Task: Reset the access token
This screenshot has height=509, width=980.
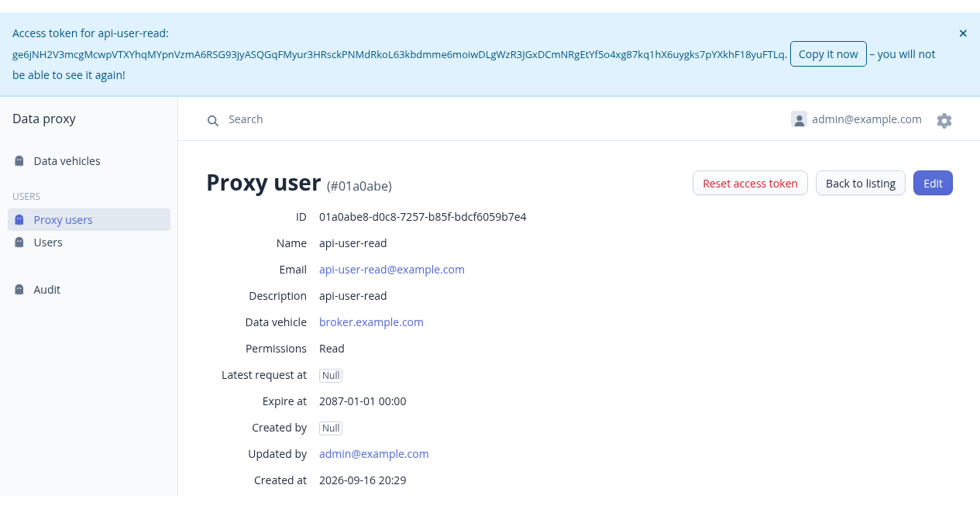Action: (x=750, y=183)
